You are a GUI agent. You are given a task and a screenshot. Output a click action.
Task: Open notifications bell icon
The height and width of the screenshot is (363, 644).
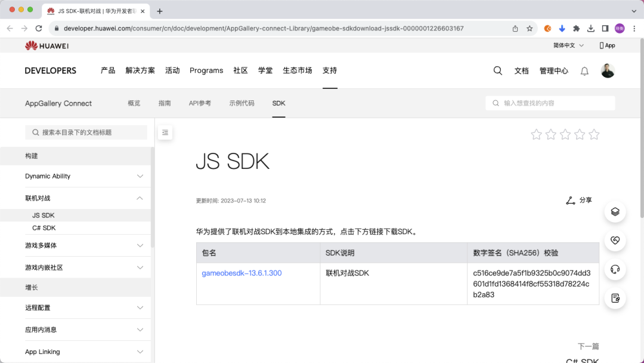coord(584,71)
